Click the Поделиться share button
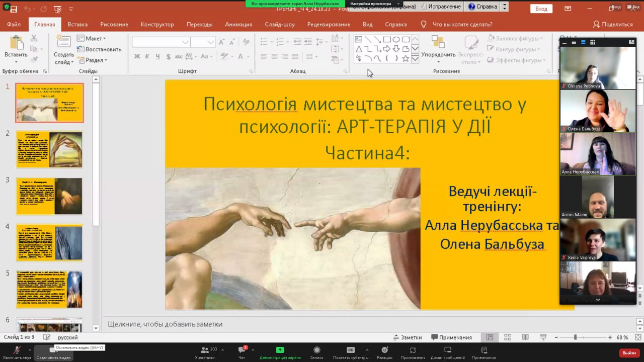This screenshot has width=644, height=362. (613, 24)
